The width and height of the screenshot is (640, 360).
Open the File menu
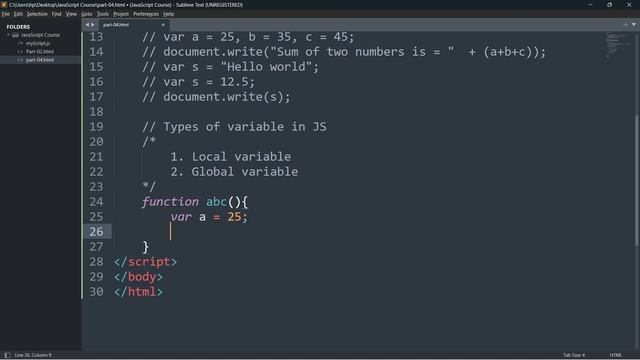pos(6,14)
